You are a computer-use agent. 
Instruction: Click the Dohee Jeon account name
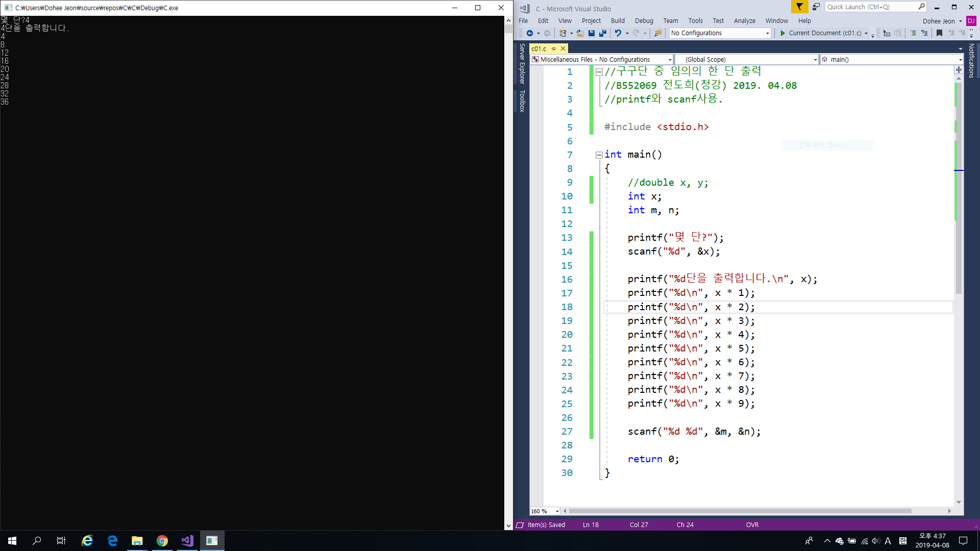click(939, 21)
